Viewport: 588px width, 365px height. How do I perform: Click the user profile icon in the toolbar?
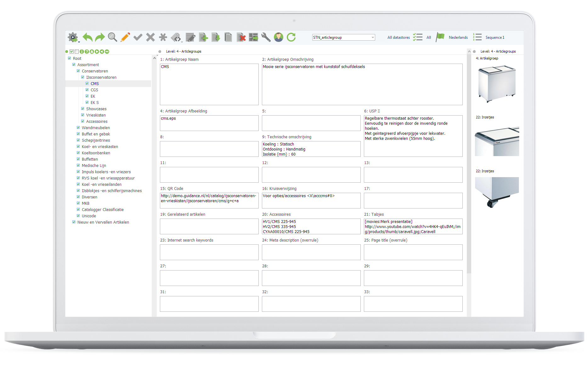[279, 37]
